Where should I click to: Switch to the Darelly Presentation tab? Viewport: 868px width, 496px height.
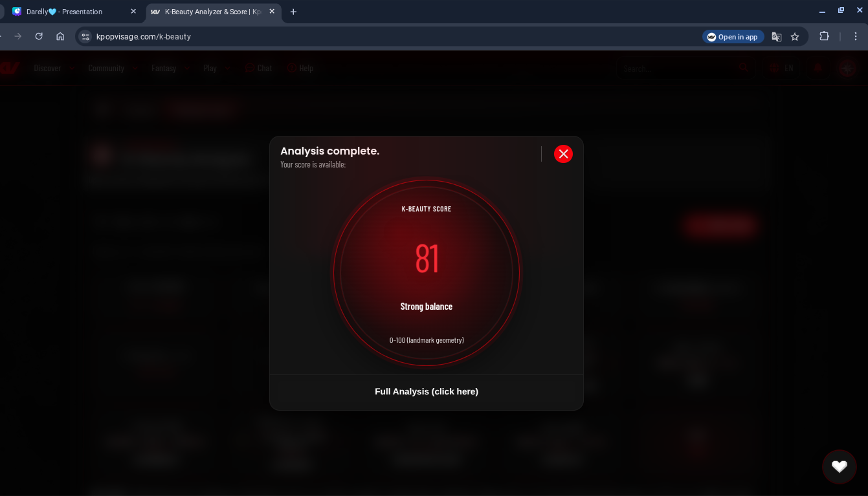[65, 12]
